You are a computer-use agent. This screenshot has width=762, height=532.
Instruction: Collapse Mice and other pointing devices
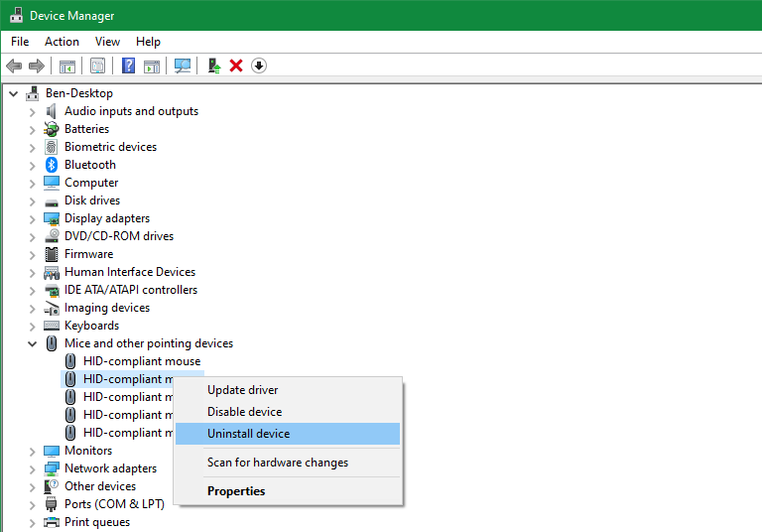point(32,343)
